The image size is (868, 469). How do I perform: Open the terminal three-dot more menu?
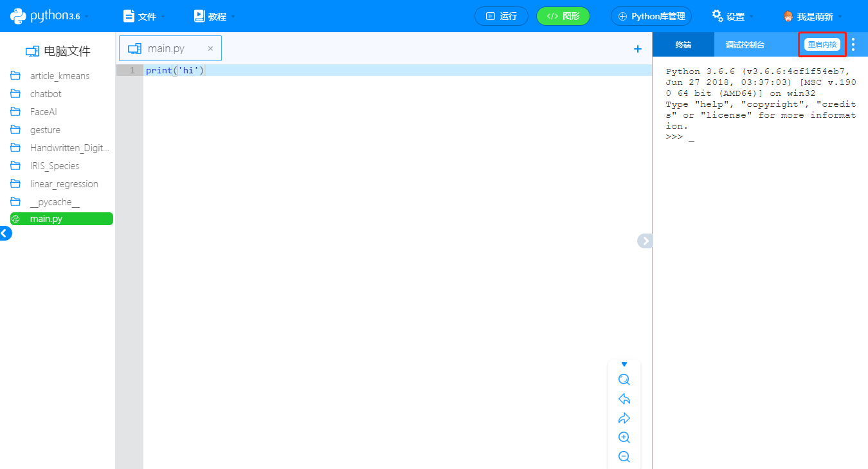[x=853, y=44]
